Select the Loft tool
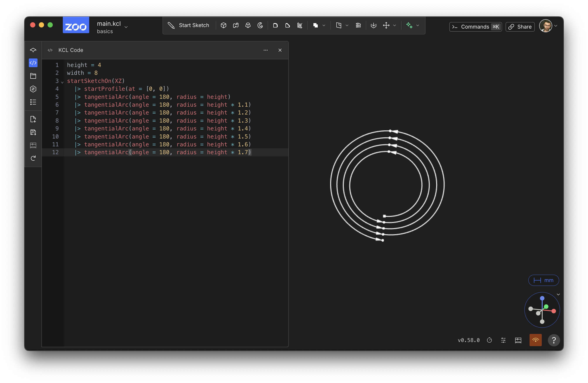 (248, 25)
